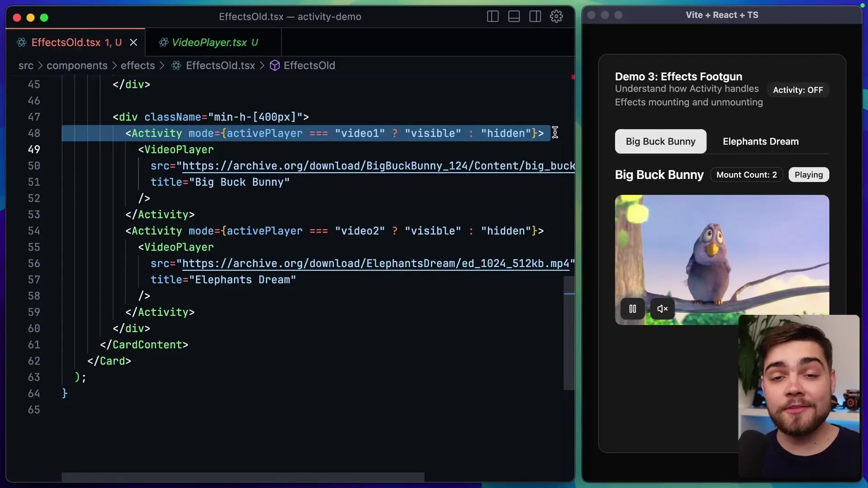The width and height of the screenshot is (868, 488).
Task: Select the Elephants Dream tab
Action: tap(760, 141)
